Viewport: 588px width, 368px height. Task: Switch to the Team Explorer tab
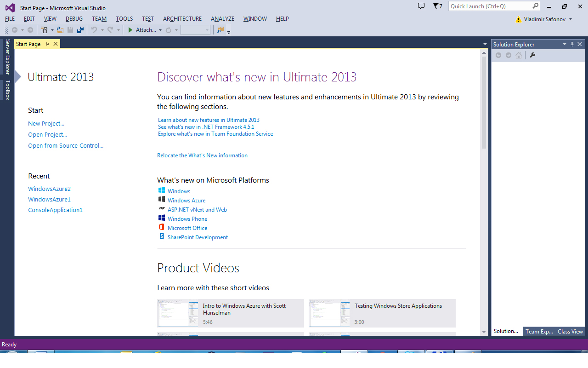tap(539, 331)
